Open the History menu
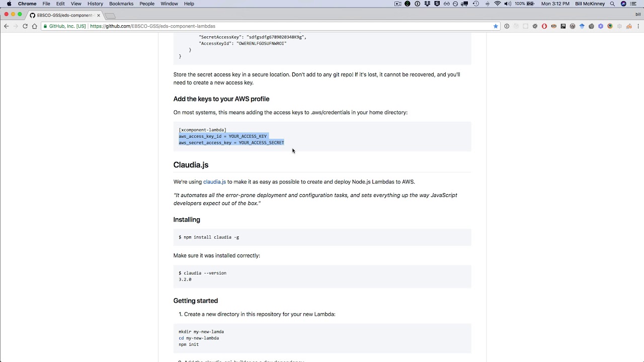 95,4
